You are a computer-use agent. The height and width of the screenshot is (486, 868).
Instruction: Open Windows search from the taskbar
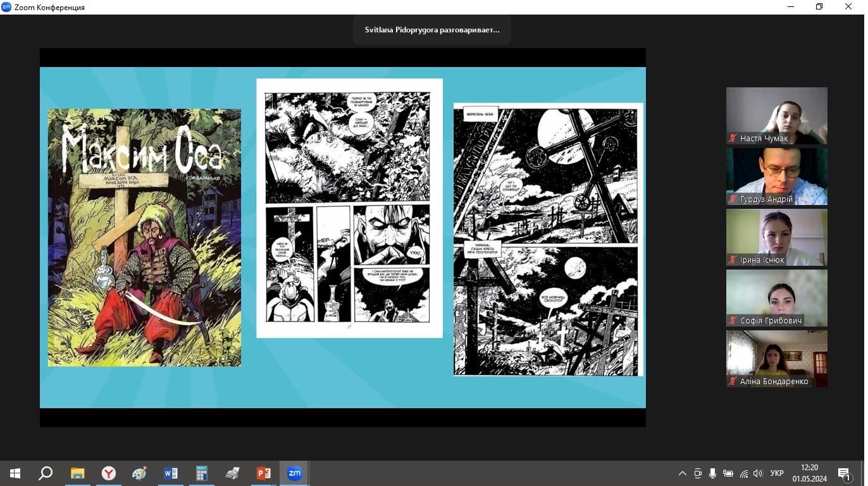(x=46, y=473)
